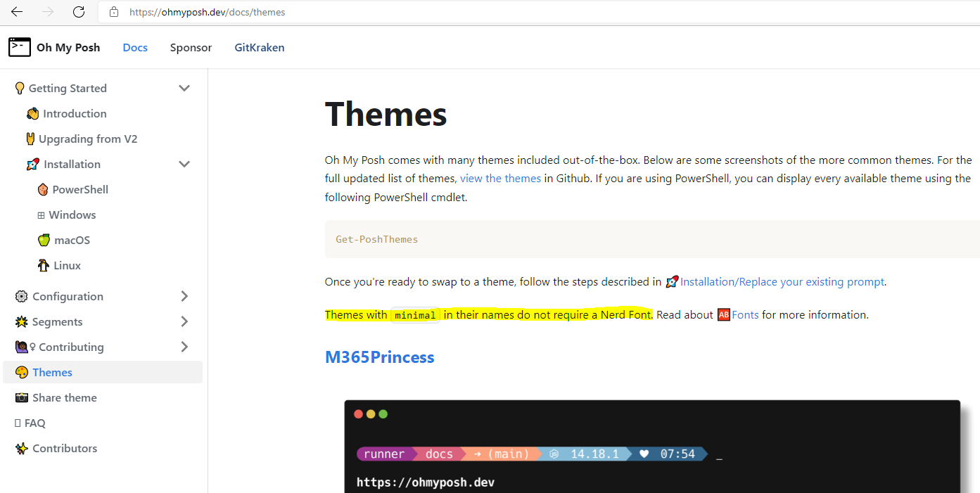Screen dimensions: 980x493
Task: Open the Contributing sidebar category
Action: pyautogui.click(x=71, y=347)
